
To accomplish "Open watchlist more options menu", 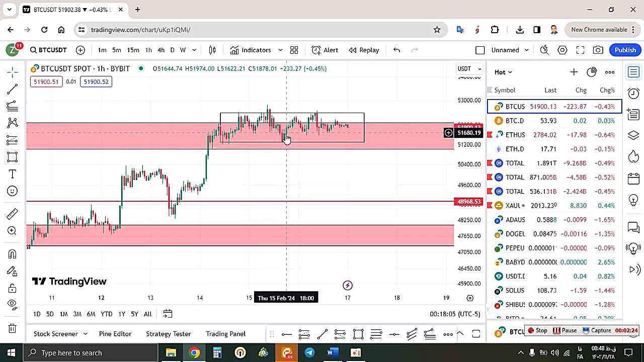I will point(610,72).
